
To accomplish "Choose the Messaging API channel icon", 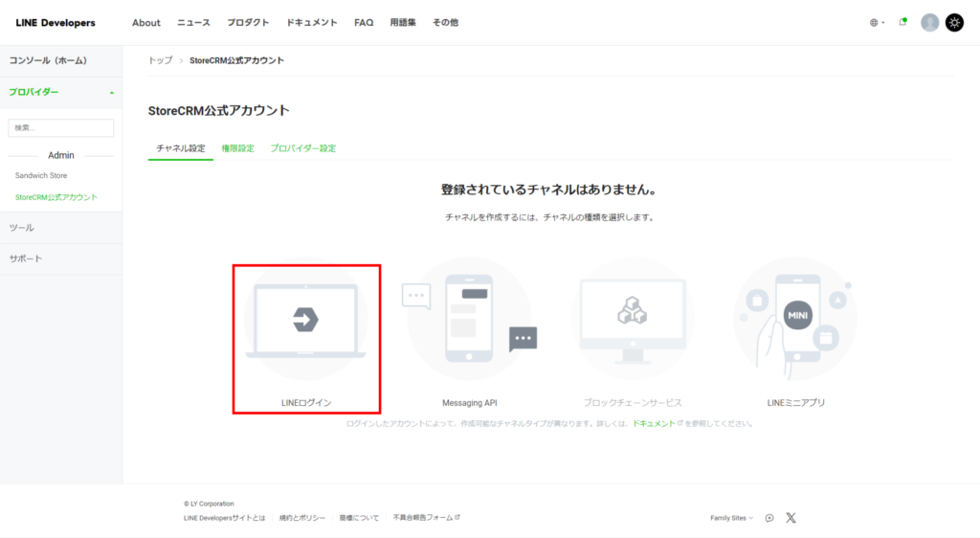I will pos(469,320).
